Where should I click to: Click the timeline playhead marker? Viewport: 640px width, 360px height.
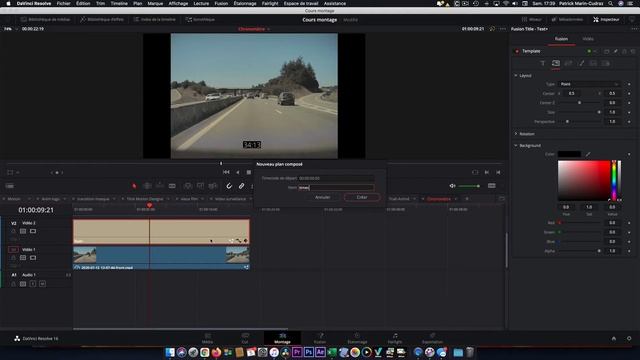coord(149,205)
